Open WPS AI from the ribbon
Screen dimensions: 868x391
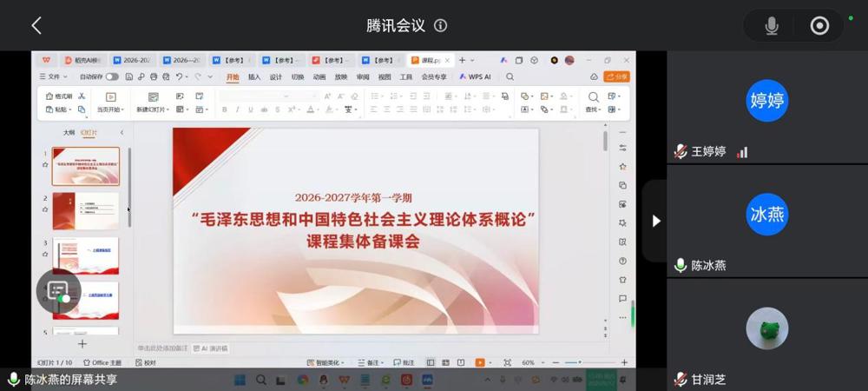[475, 77]
